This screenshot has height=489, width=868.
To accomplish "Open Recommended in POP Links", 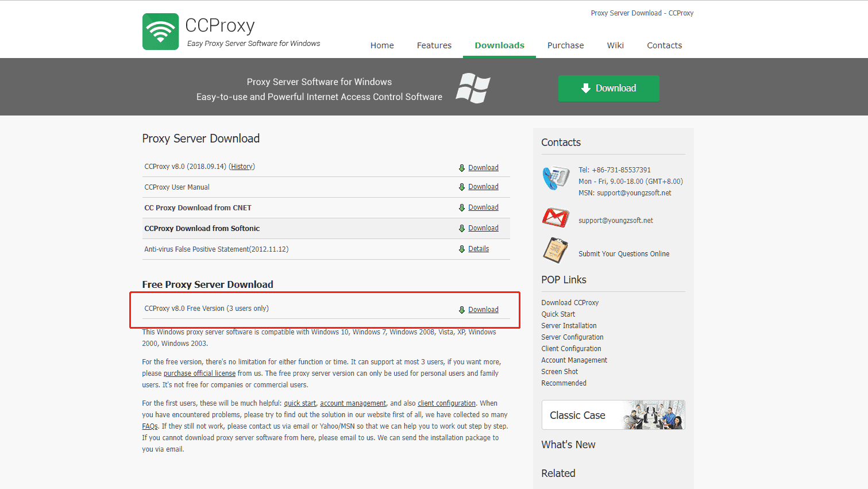I will pos(564,383).
